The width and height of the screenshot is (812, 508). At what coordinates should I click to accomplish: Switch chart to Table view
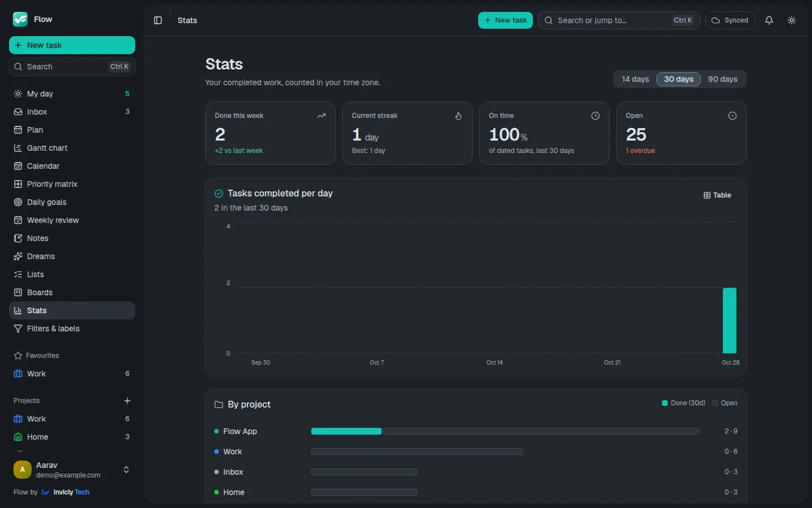tap(717, 195)
